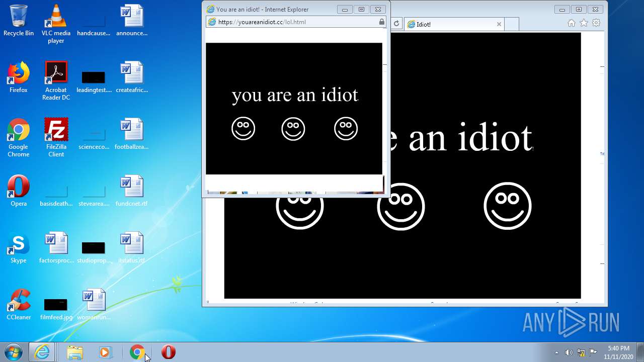Open Chrome from the taskbar

(137, 352)
